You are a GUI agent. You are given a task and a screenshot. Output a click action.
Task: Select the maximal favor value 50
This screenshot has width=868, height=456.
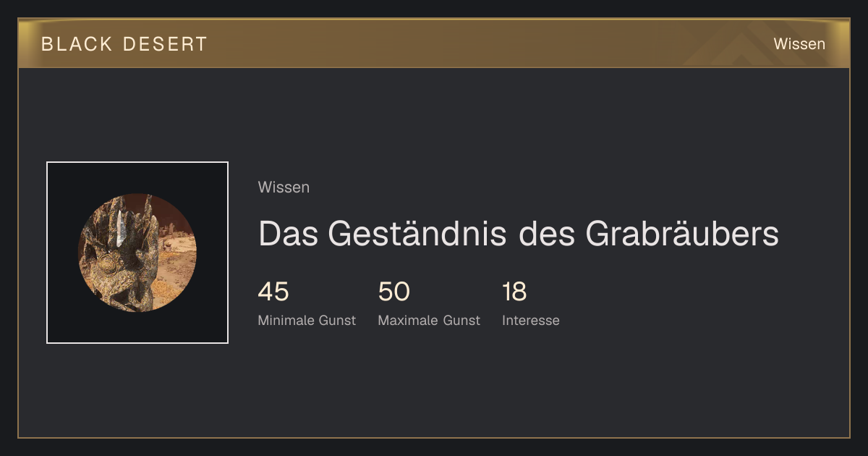coord(394,292)
